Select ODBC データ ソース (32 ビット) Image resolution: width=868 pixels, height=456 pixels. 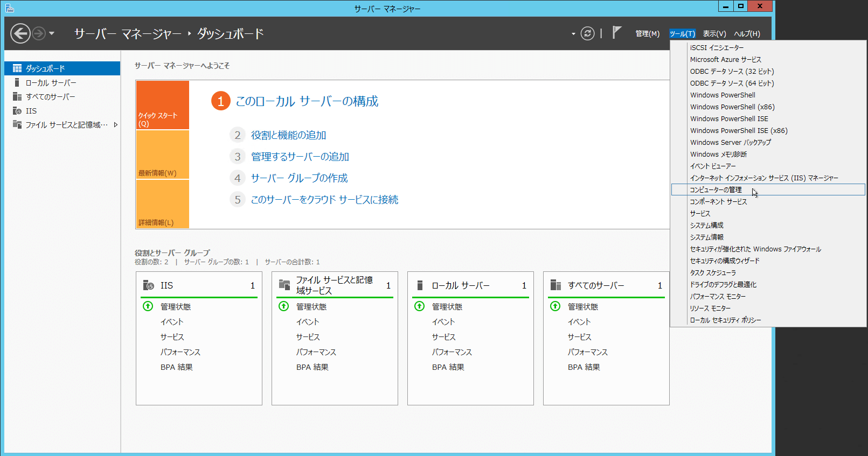click(768, 71)
